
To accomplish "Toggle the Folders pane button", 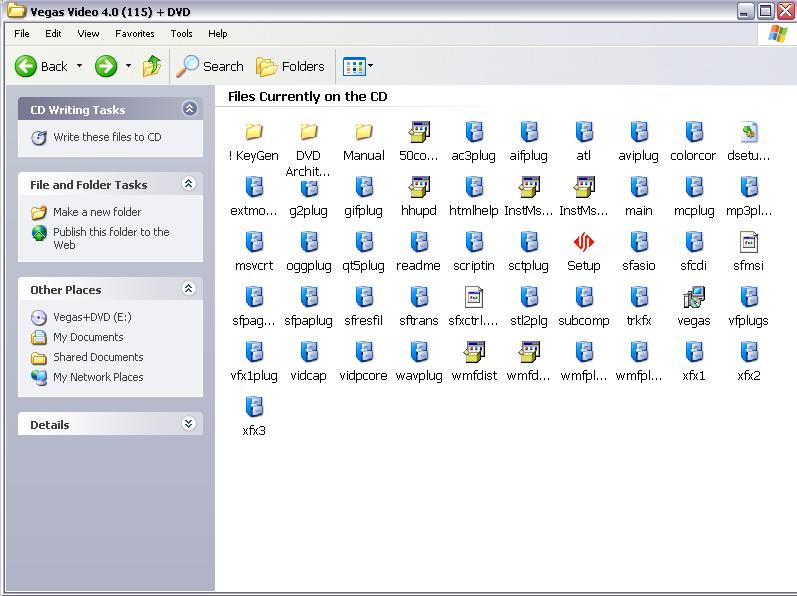I will click(291, 66).
